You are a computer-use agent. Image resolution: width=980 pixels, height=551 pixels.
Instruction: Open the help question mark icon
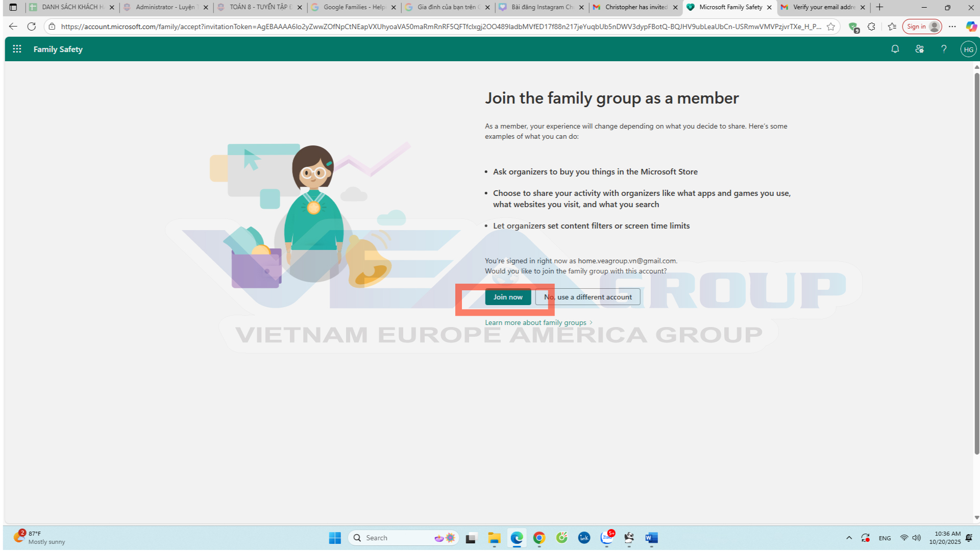click(x=944, y=49)
